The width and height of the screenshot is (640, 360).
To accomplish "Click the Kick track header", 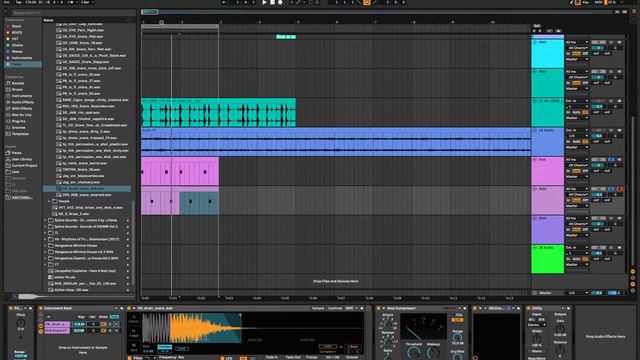I will click(x=547, y=171).
